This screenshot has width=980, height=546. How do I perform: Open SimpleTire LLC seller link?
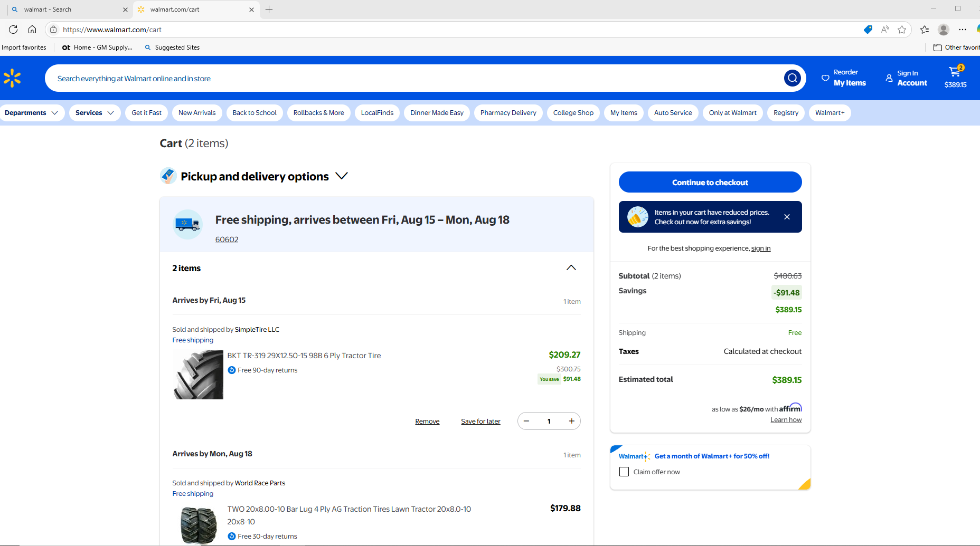click(257, 330)
